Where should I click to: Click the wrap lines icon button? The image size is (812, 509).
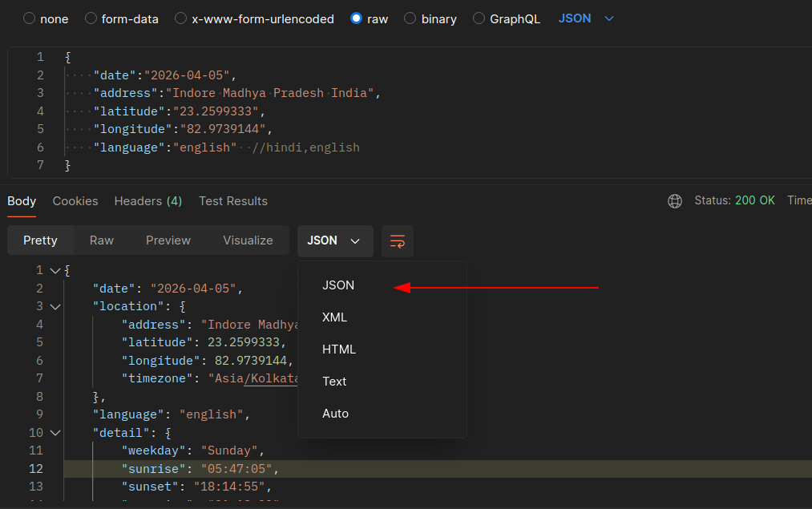point(397,240)
